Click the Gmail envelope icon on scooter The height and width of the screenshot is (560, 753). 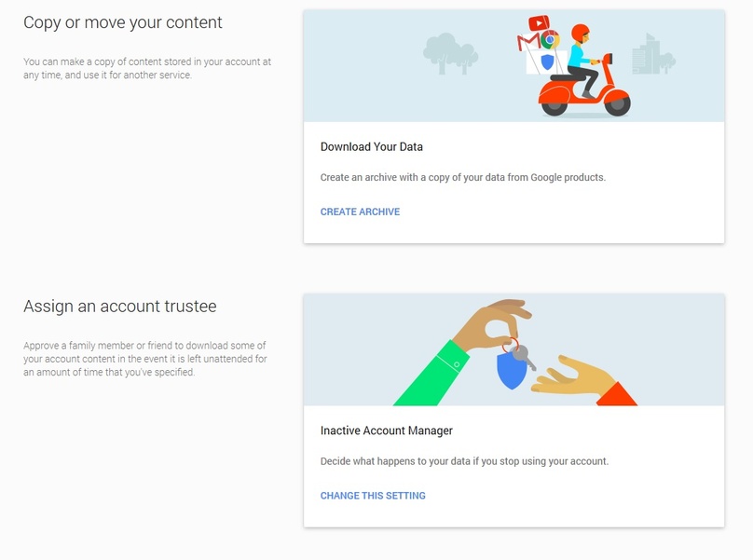point(528,42)
